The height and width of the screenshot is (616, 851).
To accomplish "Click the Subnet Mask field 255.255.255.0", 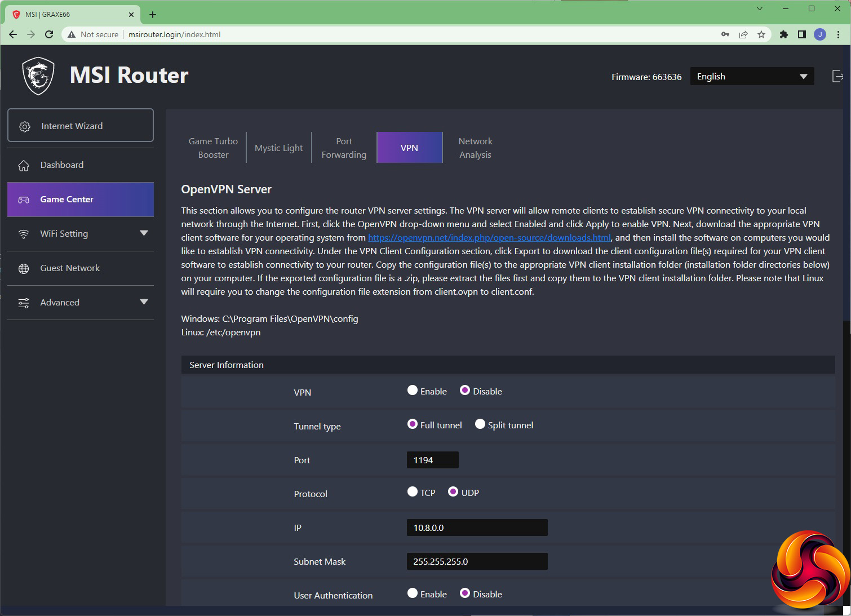I will (x=477, y=561).
